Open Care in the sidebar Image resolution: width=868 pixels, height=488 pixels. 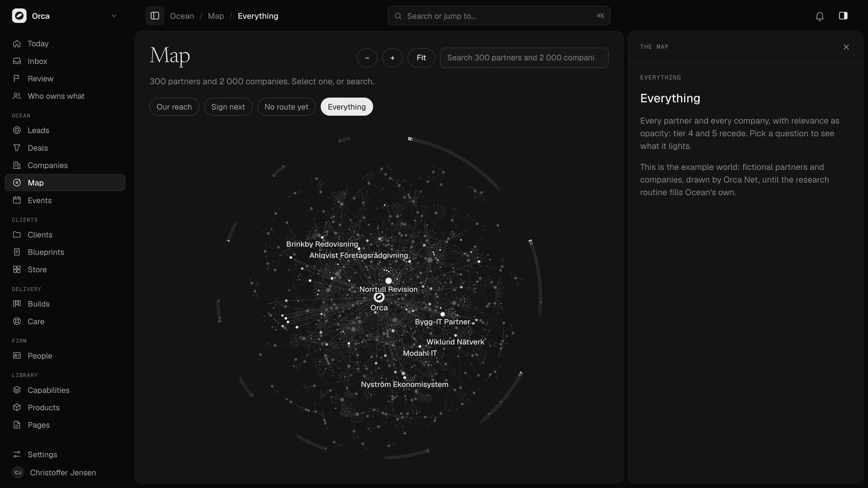tap(65, 321)
